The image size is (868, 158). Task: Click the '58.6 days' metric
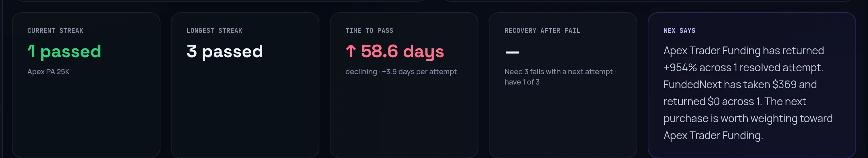(x=402, y=51)
